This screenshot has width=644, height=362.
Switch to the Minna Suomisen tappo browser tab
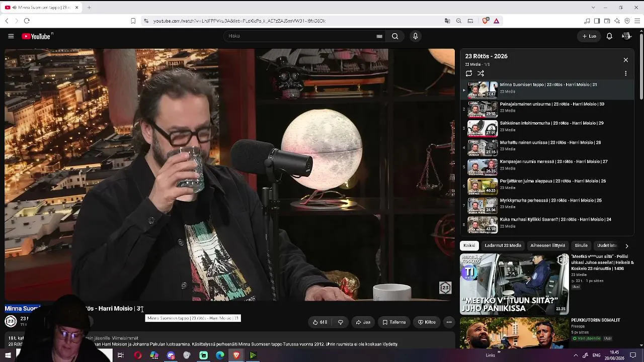click(x=41, y=8)
